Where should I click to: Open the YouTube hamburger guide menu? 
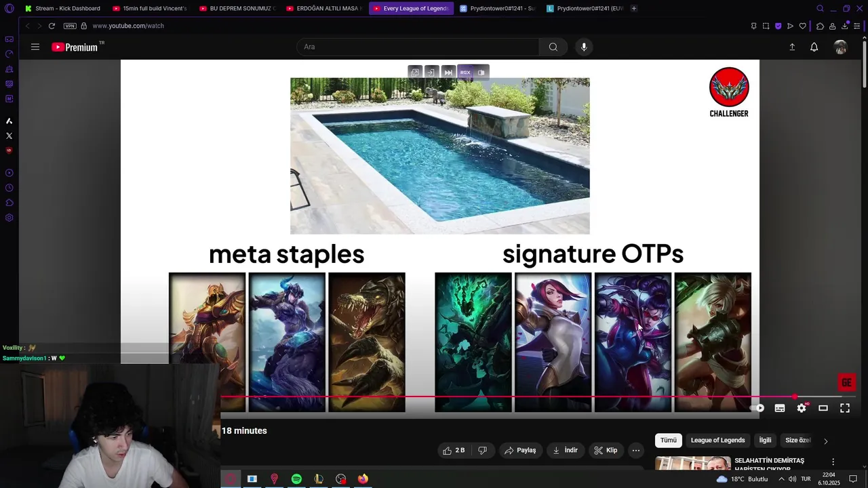pyautogui.click(x=35, y=47)
